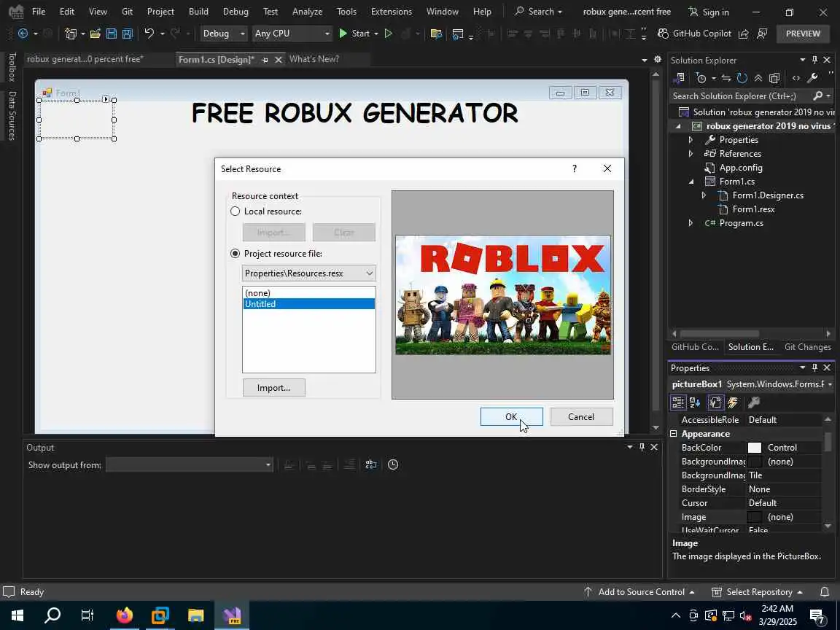Click the clock icon in Output toolbar
This screenshot has height=630, width=840.
pyautogui.click(x=393, y=465)
